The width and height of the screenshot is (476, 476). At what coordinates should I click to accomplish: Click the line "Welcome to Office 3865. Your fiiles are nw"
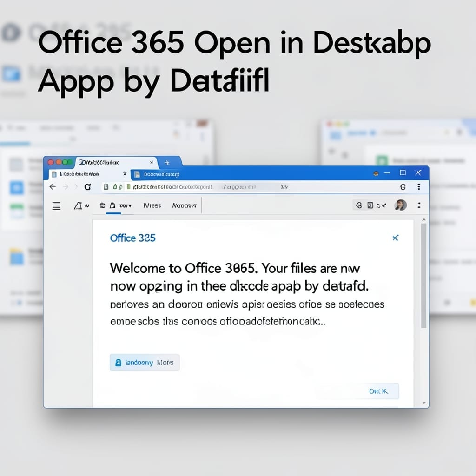click(235, 268)
